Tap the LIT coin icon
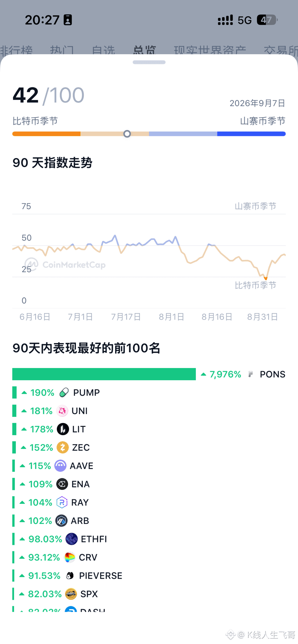Screen dimensions: 298x644 (x=63, y=429)
